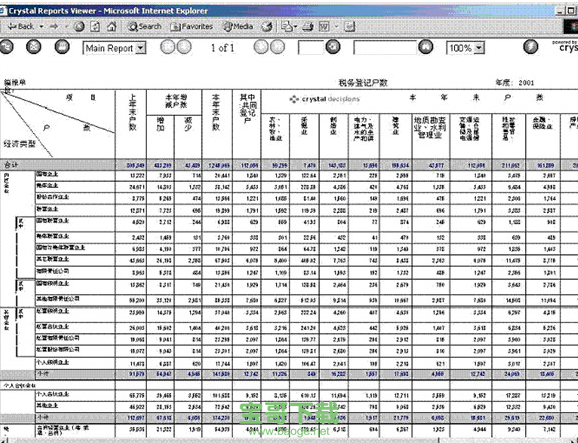
Task: Click the 本年增减户数 column header
Action: click(x=176, y=102)
